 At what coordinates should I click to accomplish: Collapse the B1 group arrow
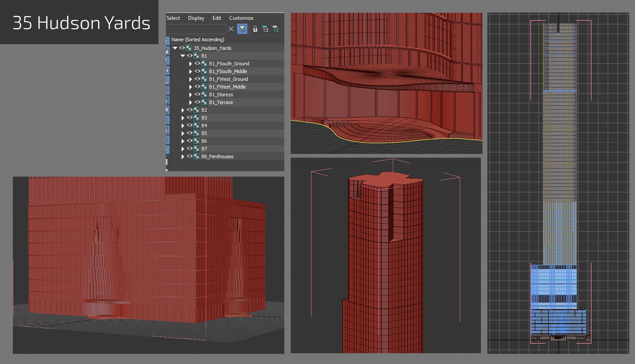[x=183, y=56]
